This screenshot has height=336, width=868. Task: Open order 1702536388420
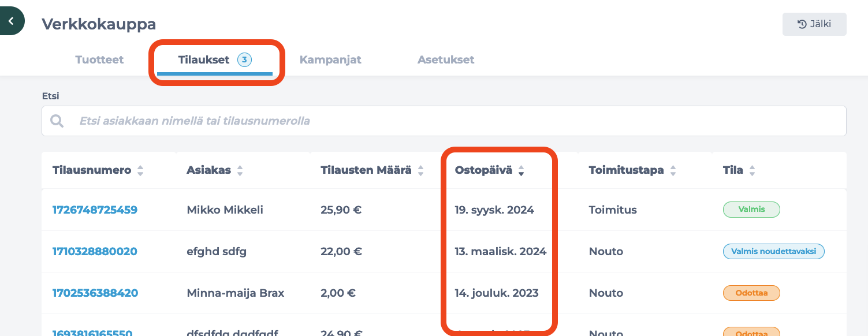click(x=95, y=293)
